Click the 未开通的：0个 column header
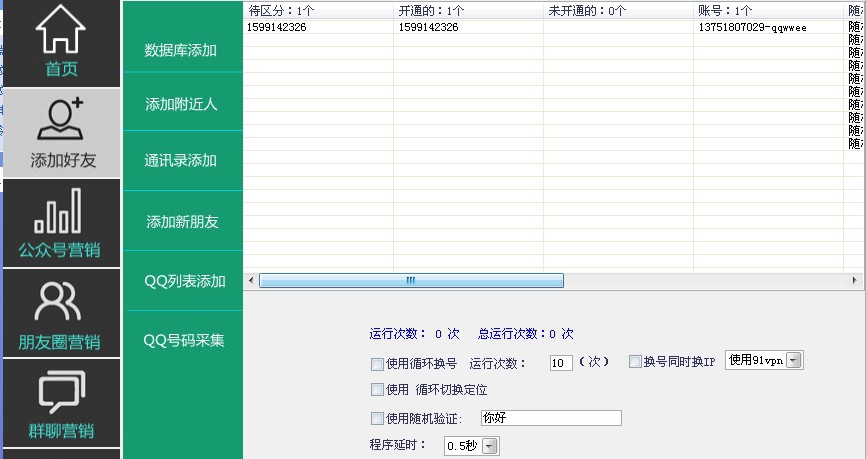 [619, 10]
